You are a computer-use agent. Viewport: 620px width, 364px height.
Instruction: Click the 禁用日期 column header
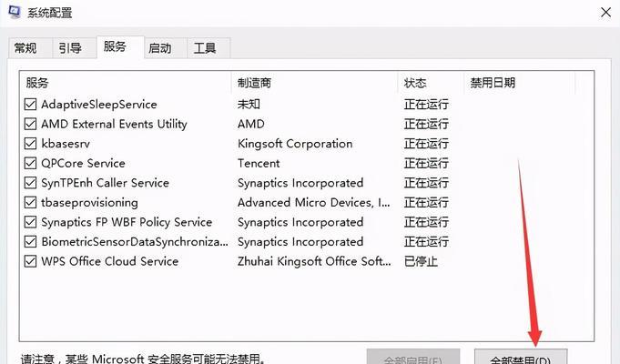point(519,83)
